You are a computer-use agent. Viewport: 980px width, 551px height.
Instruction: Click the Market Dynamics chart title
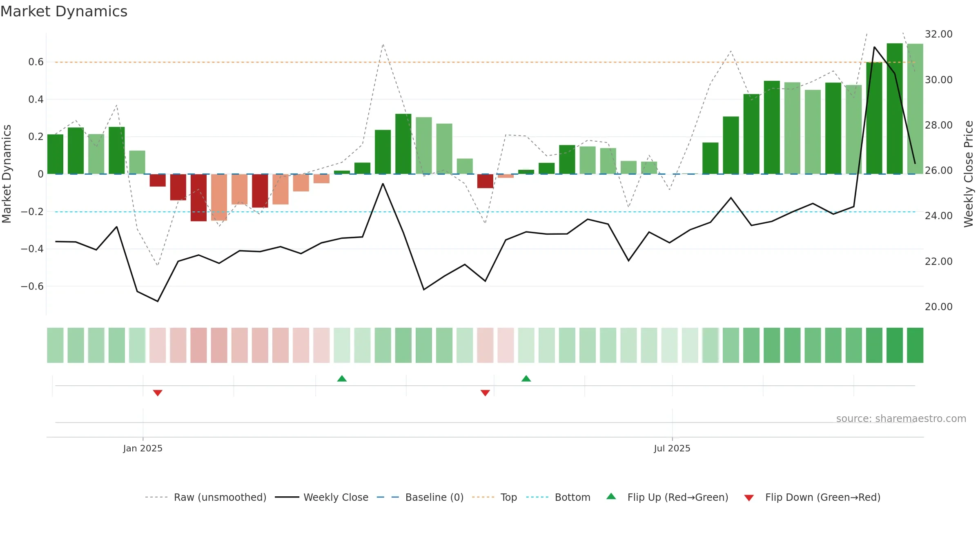(x=64, y=11)
